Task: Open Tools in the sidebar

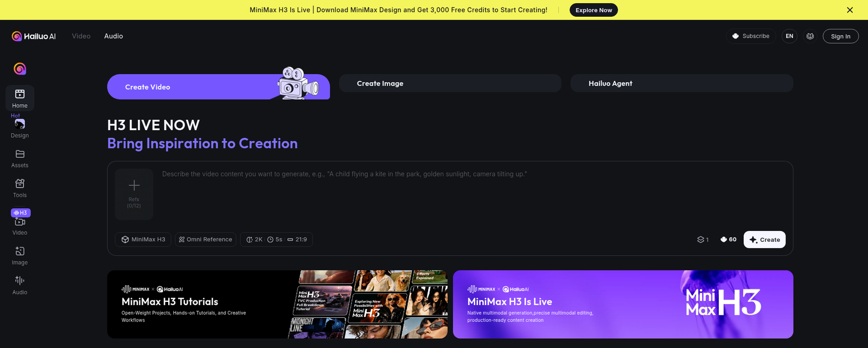Action: click(20, 188)
